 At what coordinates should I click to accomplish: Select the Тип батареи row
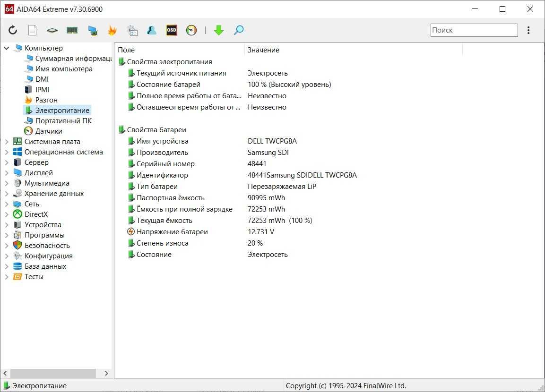pos(222,187)
